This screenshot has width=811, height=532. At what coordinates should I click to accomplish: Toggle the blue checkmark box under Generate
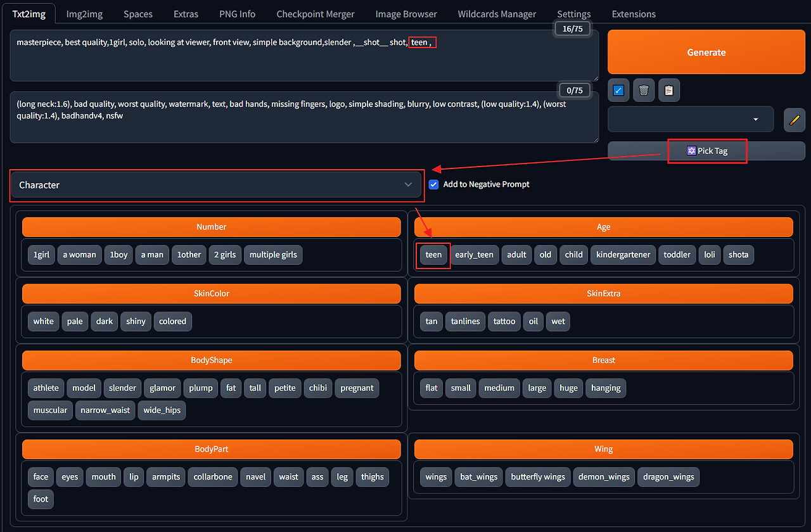[x=618, y=91]
